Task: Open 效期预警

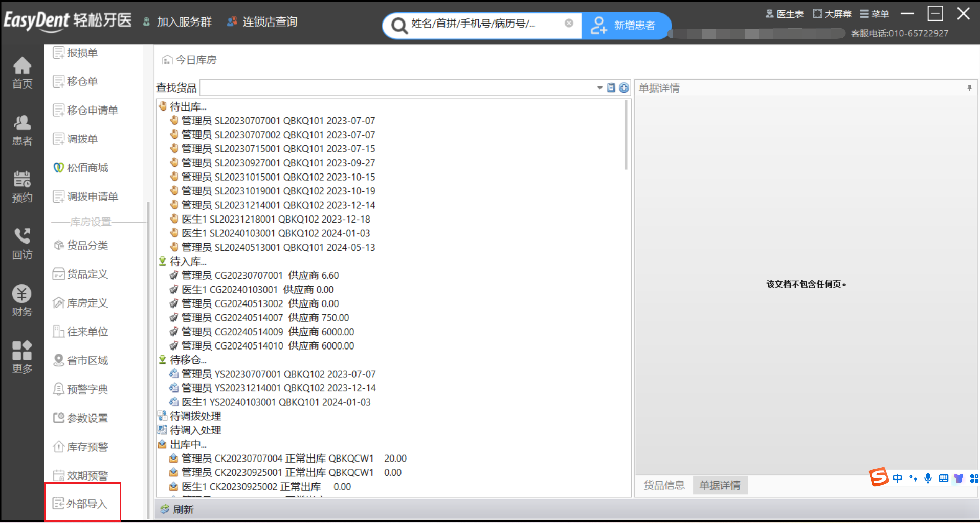Action: [x=81, y=475]
